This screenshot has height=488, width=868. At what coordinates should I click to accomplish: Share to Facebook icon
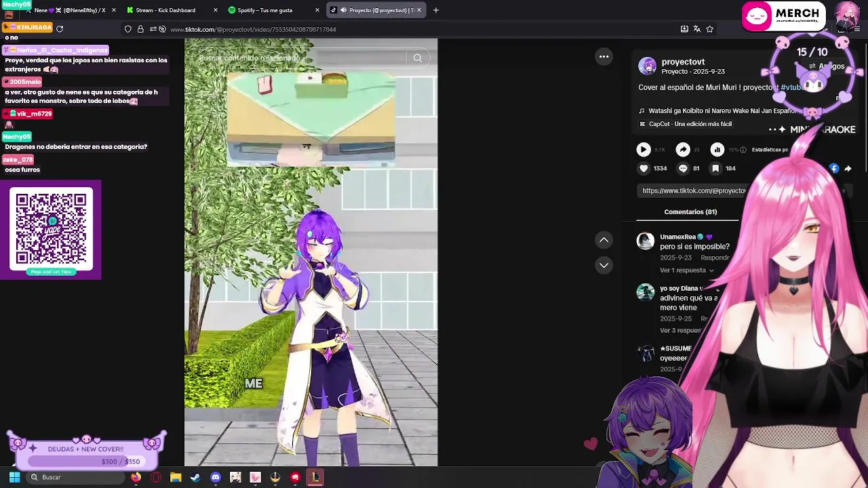click(834, 168)
